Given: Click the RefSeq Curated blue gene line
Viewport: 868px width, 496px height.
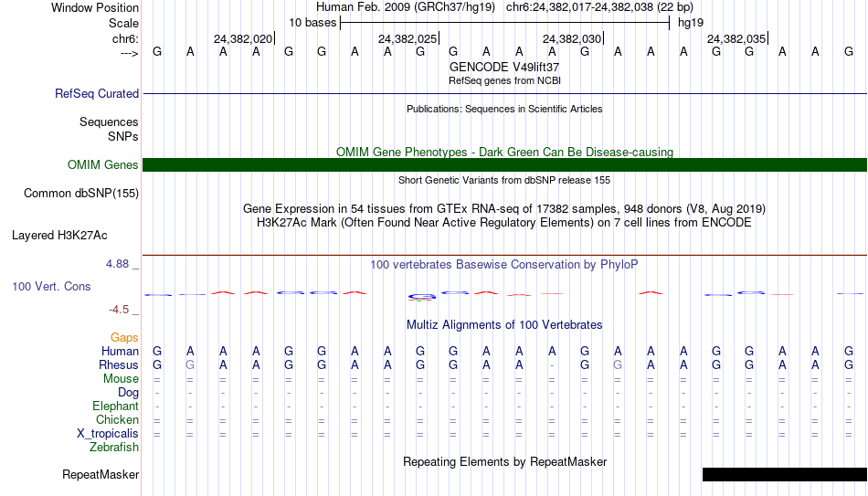Looking at the screenshot, I should (x=504, y=93).
